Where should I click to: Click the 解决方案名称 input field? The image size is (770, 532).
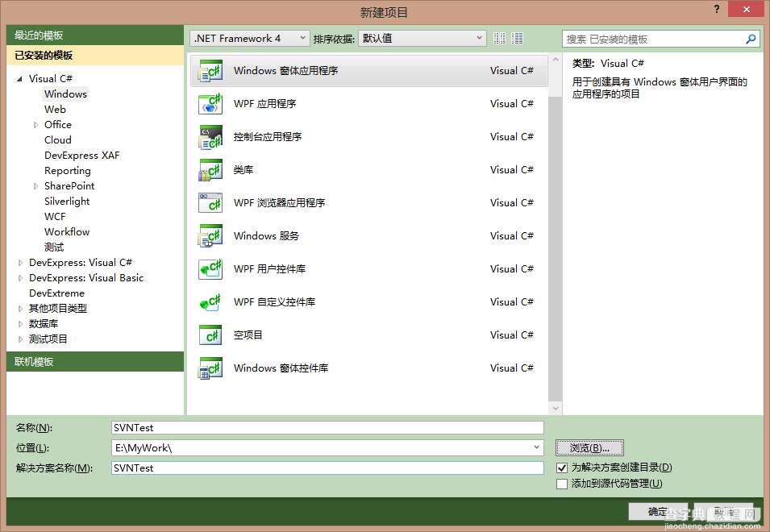point(327,468)
